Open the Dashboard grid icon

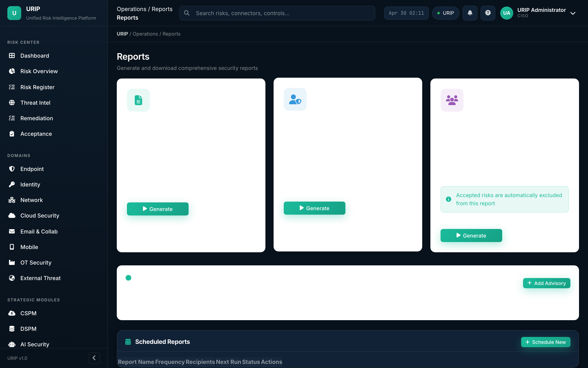pyautogui.click(x=12, y=56)
